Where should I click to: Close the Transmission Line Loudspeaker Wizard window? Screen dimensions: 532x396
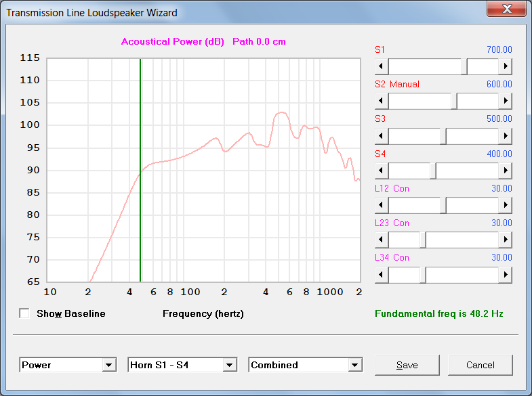pyautogui.click(x=506, y=9)
